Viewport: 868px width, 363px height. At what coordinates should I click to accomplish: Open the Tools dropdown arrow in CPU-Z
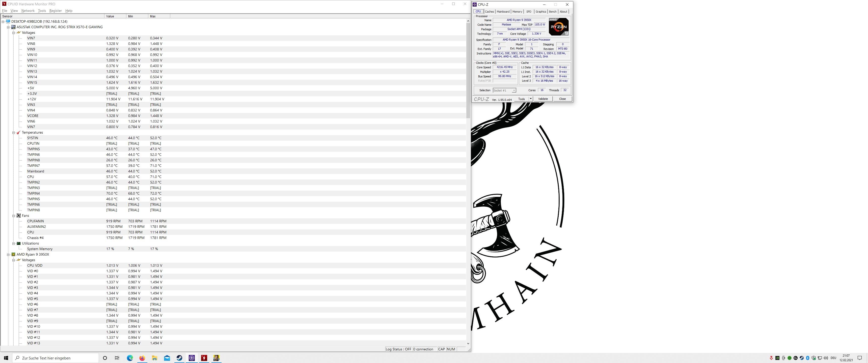pos(531,99)
